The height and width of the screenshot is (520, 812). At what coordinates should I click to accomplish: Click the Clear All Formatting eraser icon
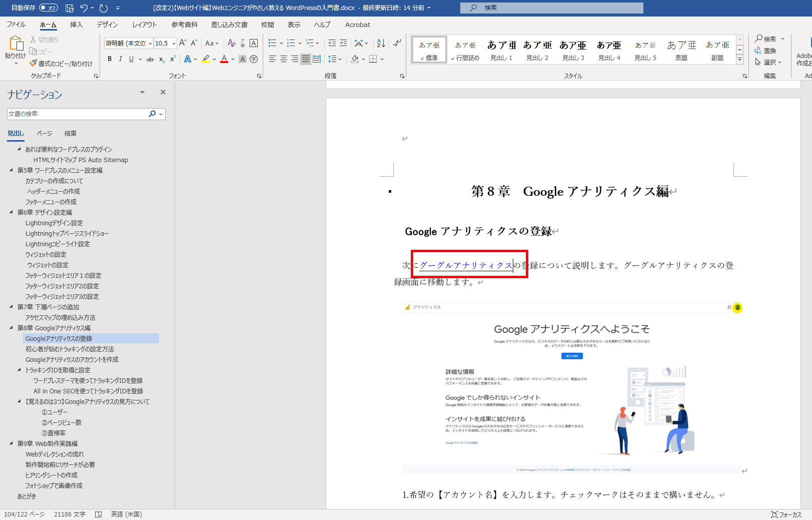click(231, 44)
